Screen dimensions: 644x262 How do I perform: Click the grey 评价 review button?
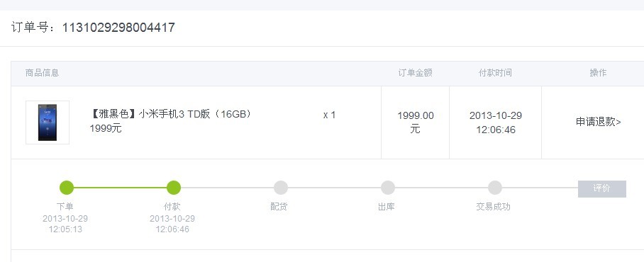click(x=601, y=188)
